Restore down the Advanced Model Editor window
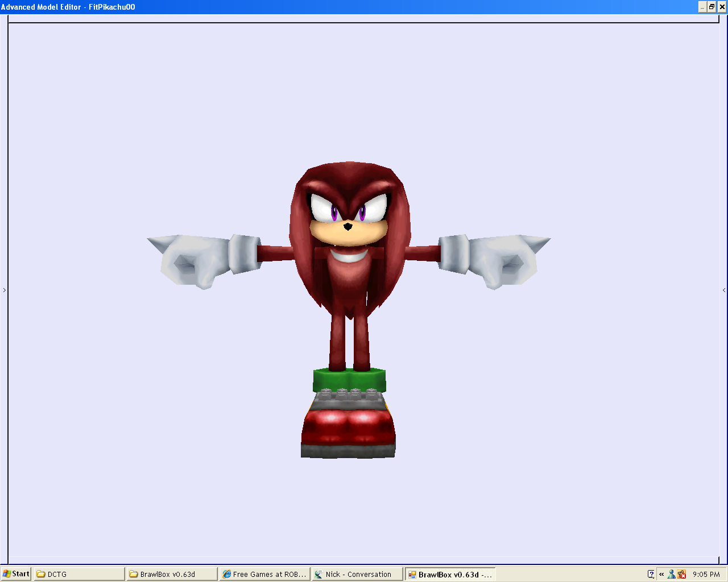728x582 pixels. pos(711,7)
